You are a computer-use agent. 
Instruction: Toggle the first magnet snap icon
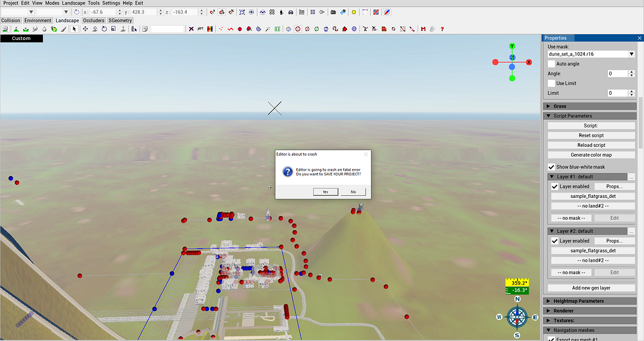213,12
